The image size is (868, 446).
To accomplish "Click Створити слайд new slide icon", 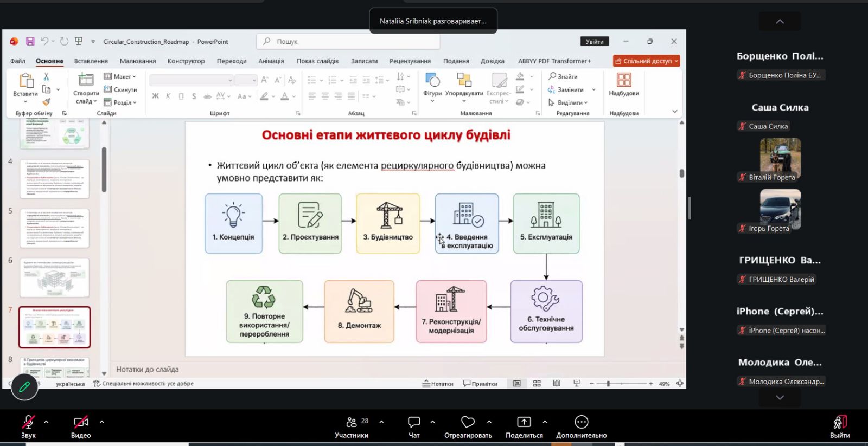I will click(x=86, y=80).
